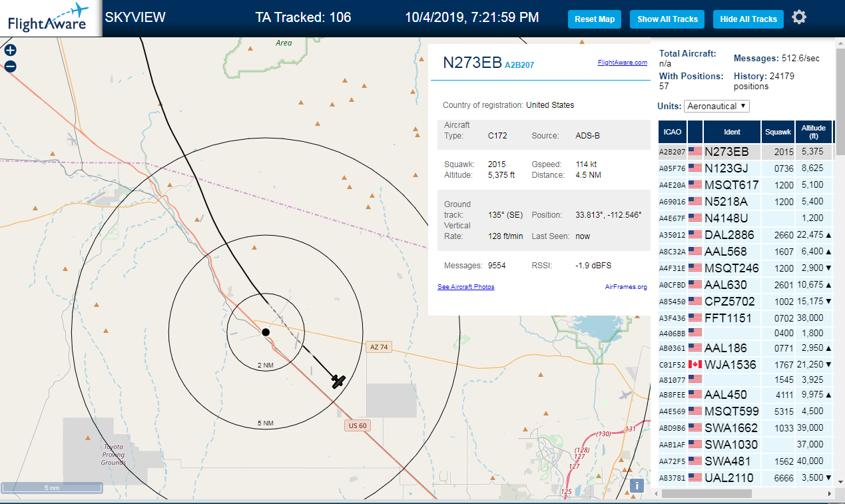Click the A2B207 hex code beside title
The width and height of the screenshot is (845, 504).
tap(519, 65)
